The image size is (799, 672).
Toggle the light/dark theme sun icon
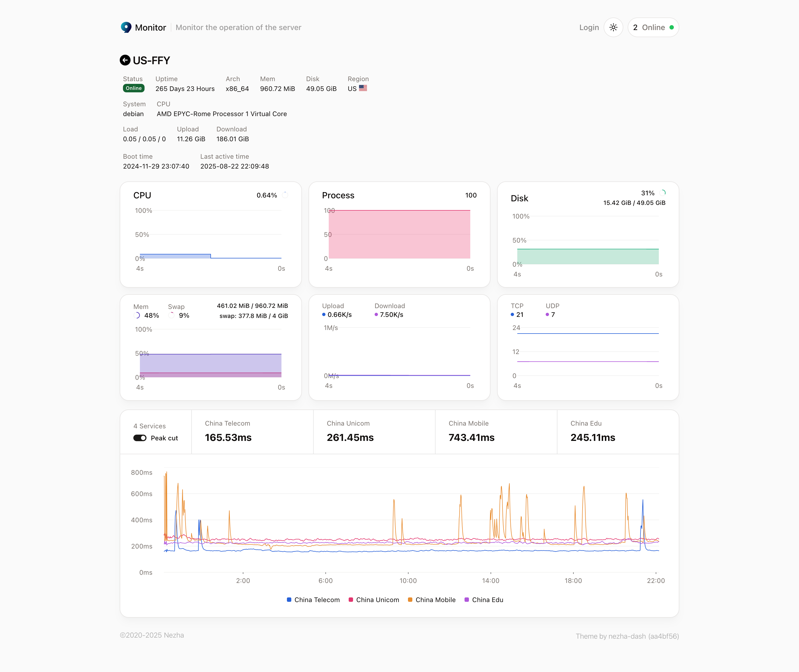pyautogui.click(x=613, y=27)
